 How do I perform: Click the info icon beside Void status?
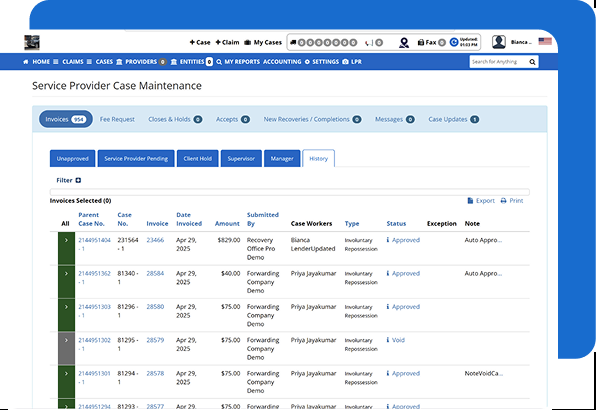tap(388, 340)
